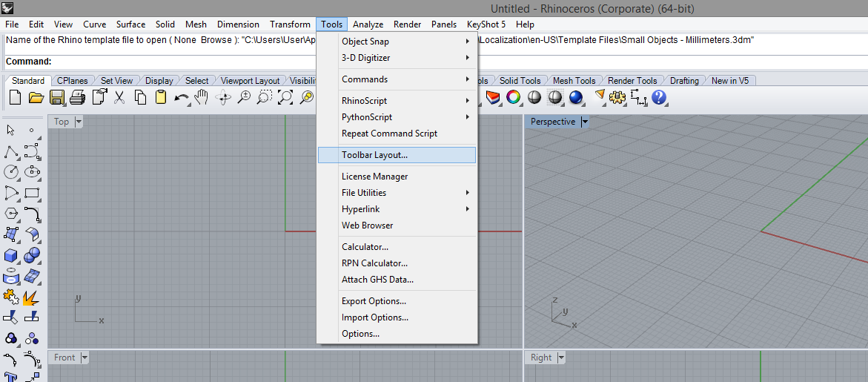Screen dimensions: 868x382
Task: Click the blue Help question mark icon
Action: (x=659, y=97)
